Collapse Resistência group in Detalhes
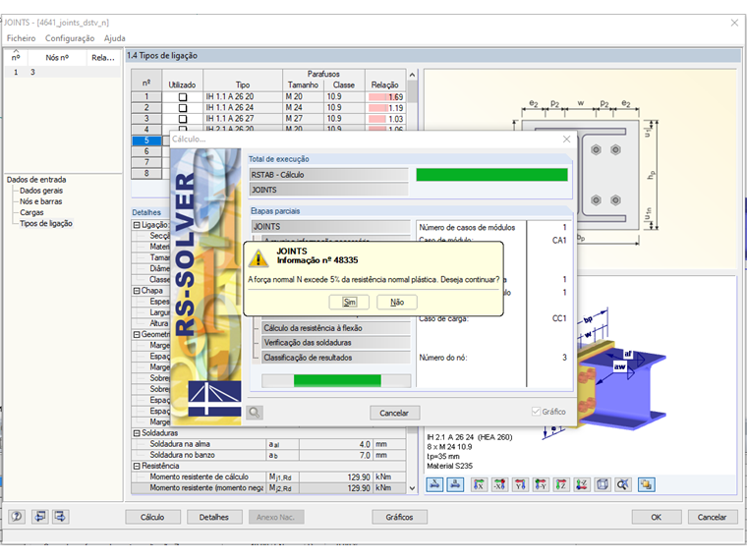Viewport: 747px width, 560px height. click(137, 466)
